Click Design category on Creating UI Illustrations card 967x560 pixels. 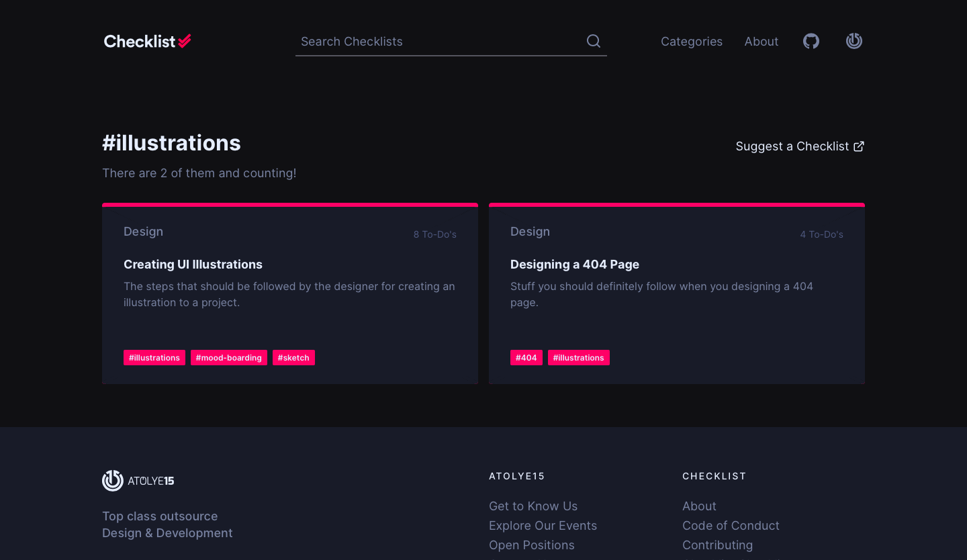point(143,232)
